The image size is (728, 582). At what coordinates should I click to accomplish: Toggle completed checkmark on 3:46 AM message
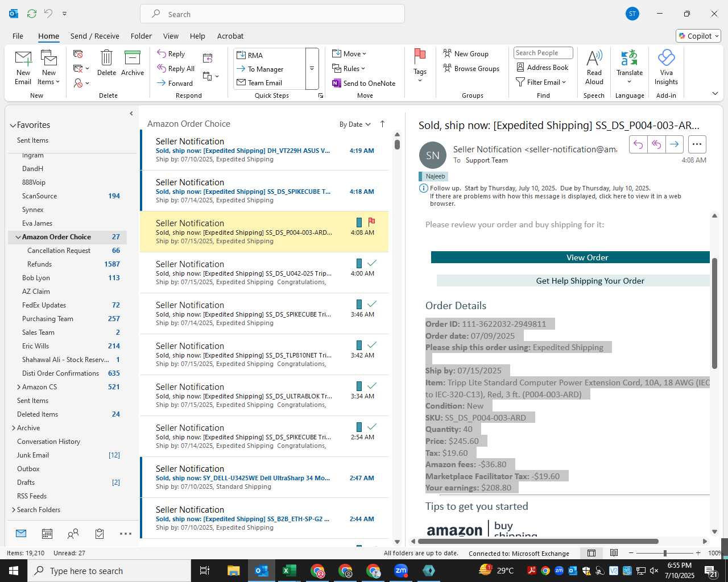372,304
